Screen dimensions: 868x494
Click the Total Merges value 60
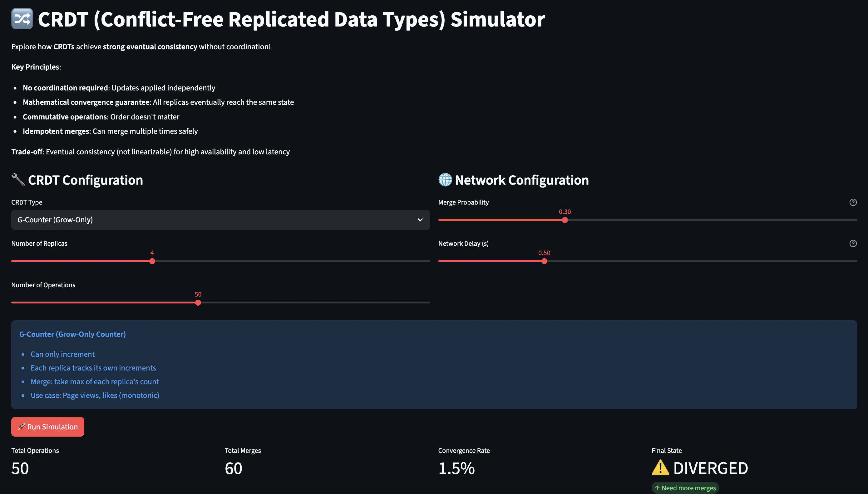tap(233, 468)
